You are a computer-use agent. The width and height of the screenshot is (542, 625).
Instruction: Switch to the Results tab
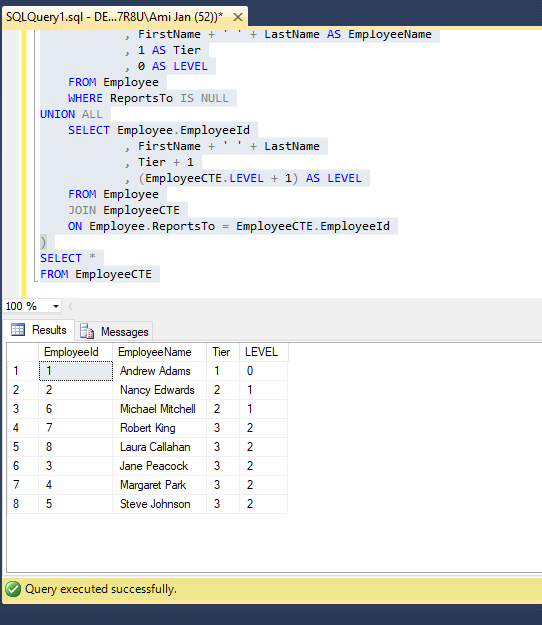(x=39, y=330)
